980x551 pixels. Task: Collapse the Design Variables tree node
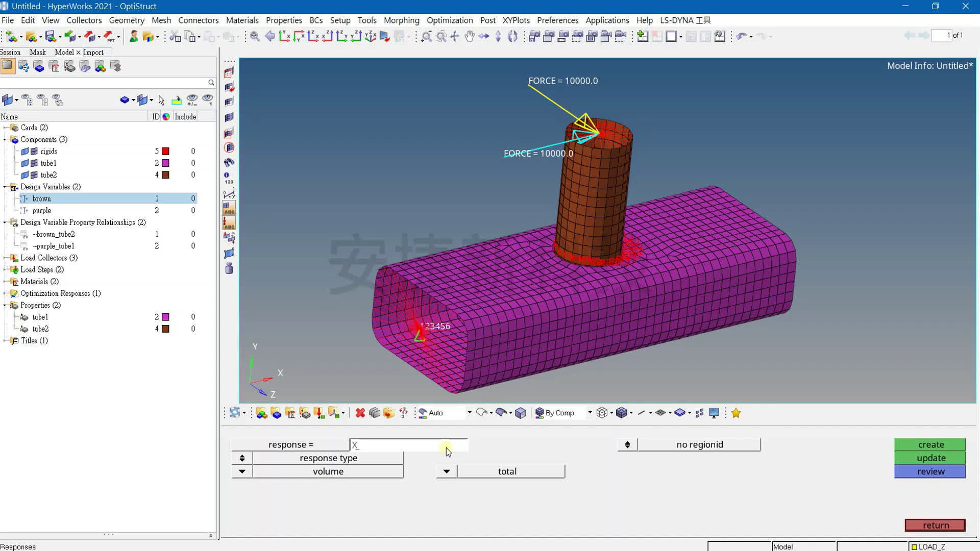(x=5, y=187)
